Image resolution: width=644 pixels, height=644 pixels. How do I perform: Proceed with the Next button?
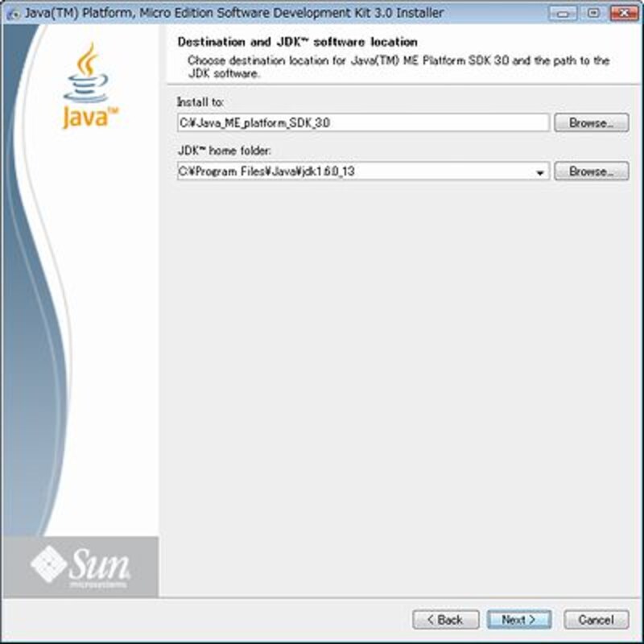click(519, 619)
